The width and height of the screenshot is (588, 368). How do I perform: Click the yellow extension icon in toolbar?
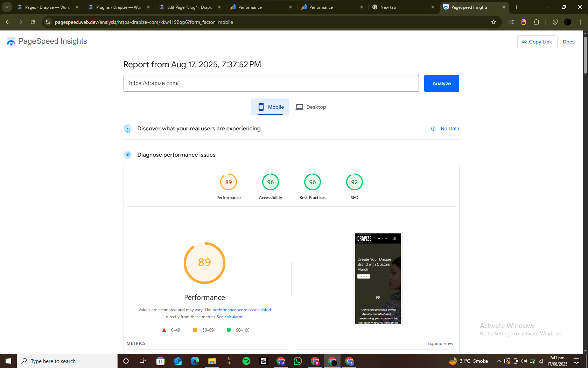click(524, 22)
